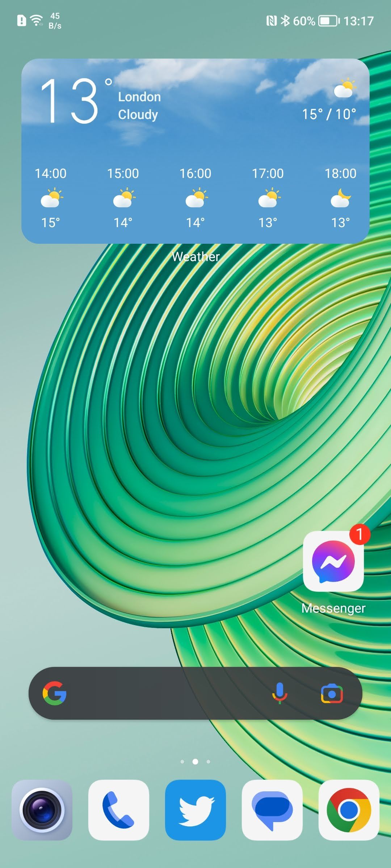
Task: Tap the 15° / 10° high-low temperature
Action: pyautogui.click(x=329, y=114)
